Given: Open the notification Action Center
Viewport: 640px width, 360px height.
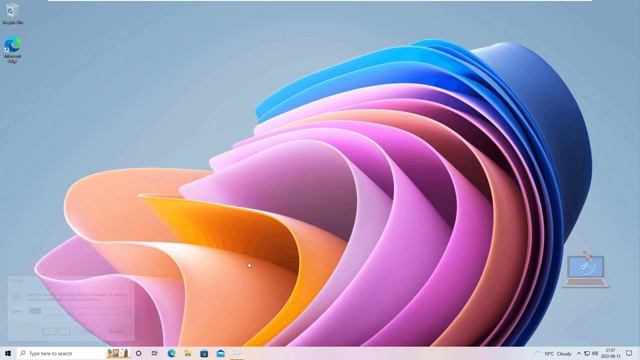Looking at the screenshot, I should [x=629, y=353].
